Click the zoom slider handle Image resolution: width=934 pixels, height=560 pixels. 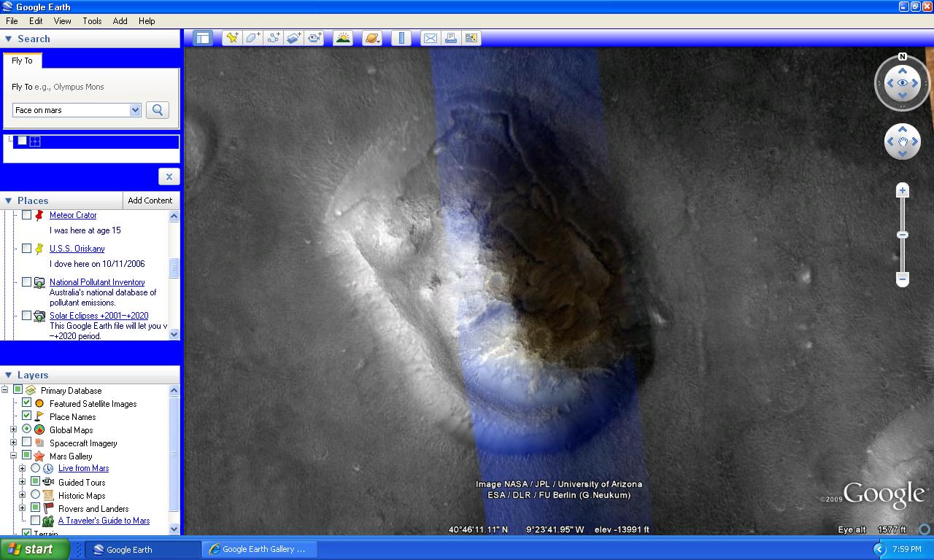903,235
